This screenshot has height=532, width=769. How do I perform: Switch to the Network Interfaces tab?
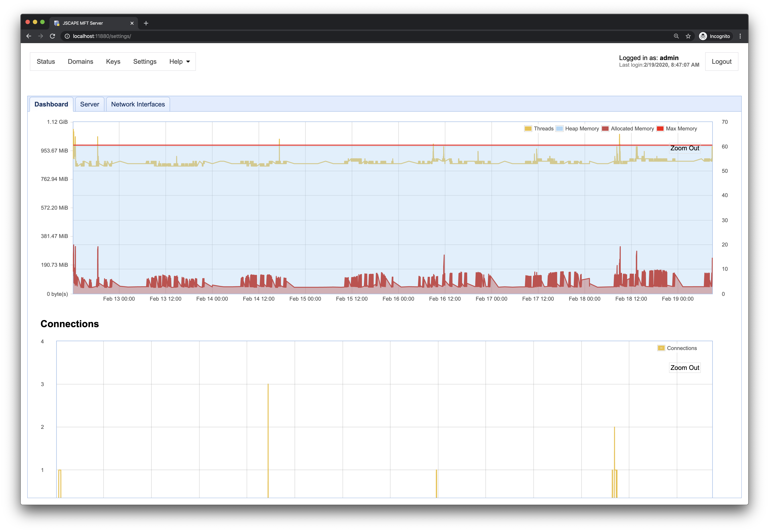coord(138,104)
